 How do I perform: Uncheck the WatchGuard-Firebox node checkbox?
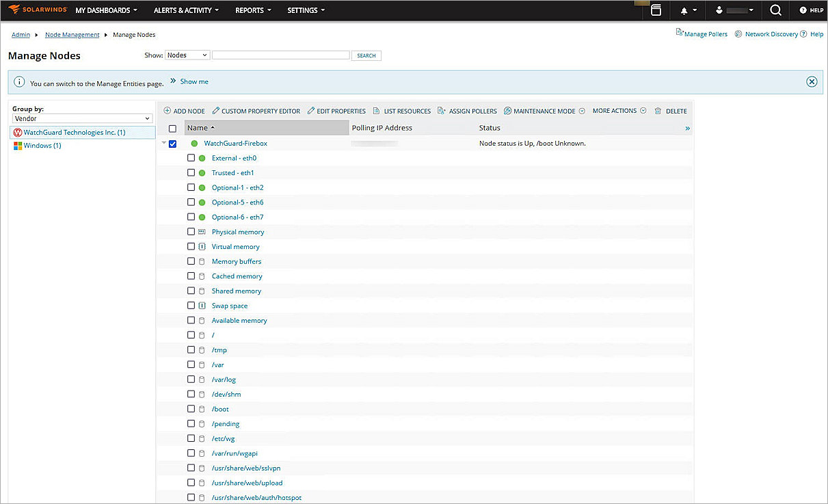(x=173, y=144)
